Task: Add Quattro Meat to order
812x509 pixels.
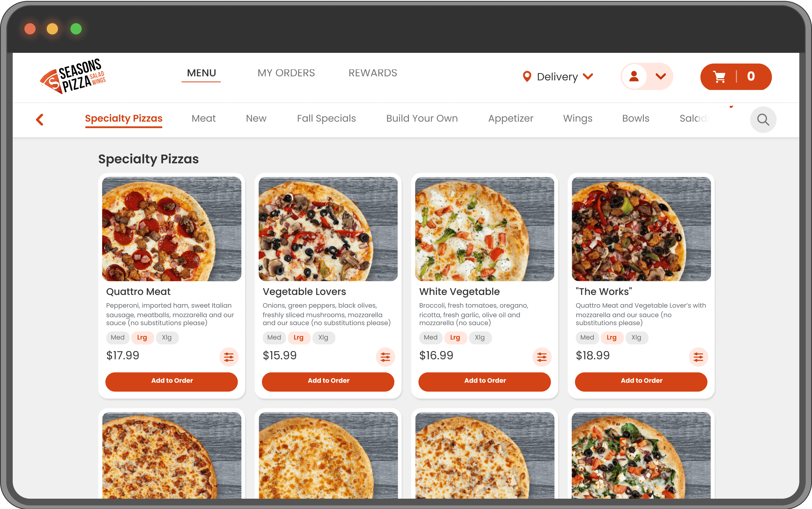Action: click(172, 381)
